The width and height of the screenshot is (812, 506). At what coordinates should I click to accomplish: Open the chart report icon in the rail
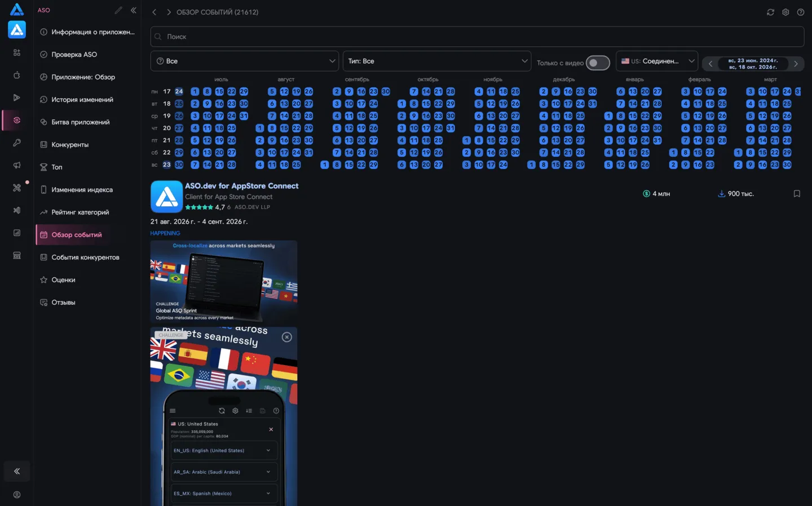click(x=17, y=233)
